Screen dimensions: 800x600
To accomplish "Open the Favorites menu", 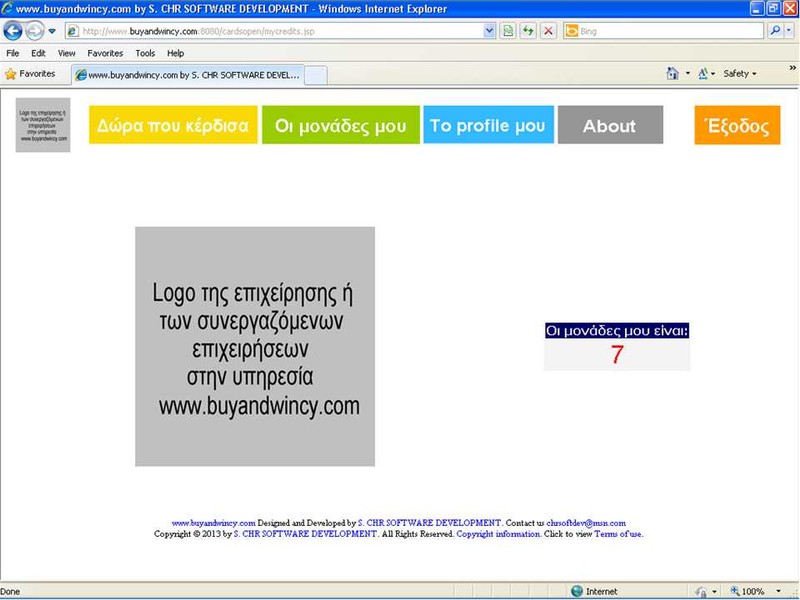I will (105, 53).
